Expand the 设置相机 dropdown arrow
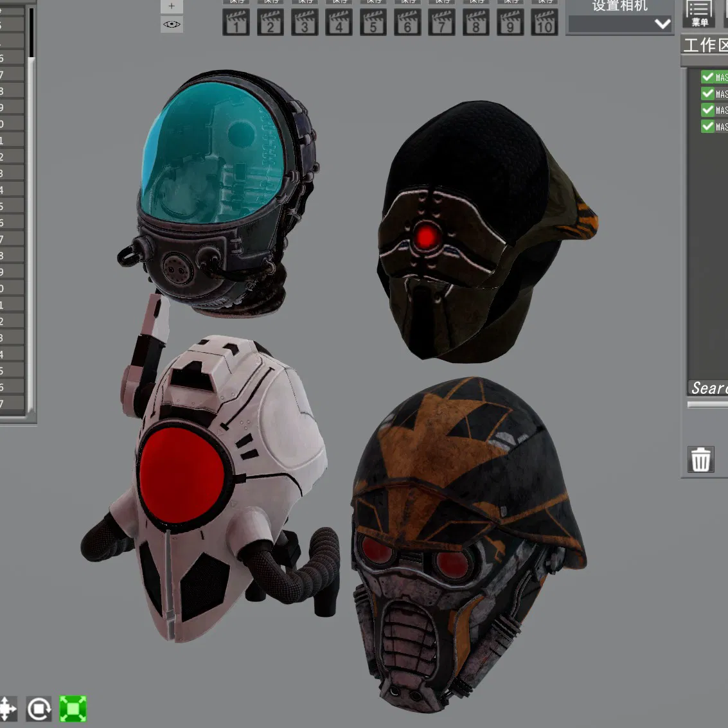Viewport: 728px width, 728px height. point(662,24)
